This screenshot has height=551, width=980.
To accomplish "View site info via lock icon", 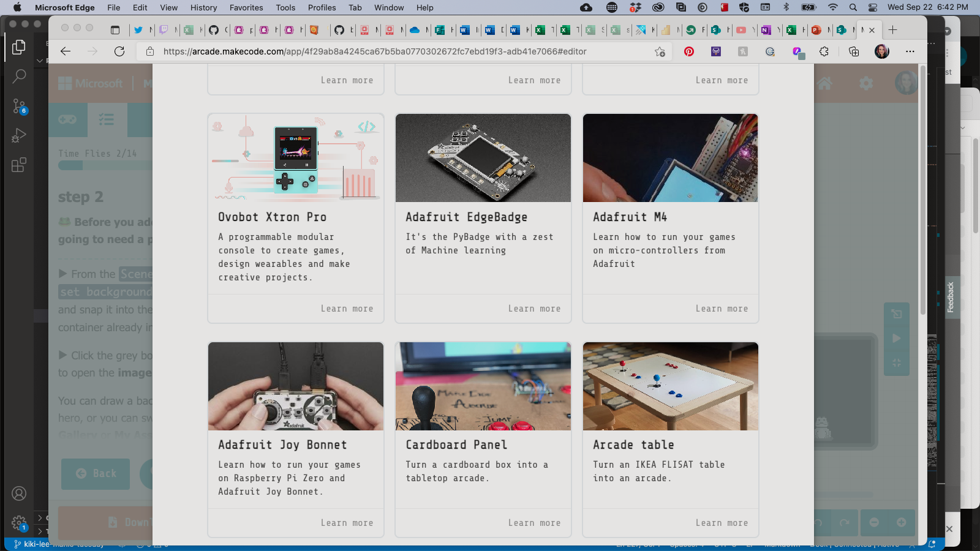I will 149,51.
